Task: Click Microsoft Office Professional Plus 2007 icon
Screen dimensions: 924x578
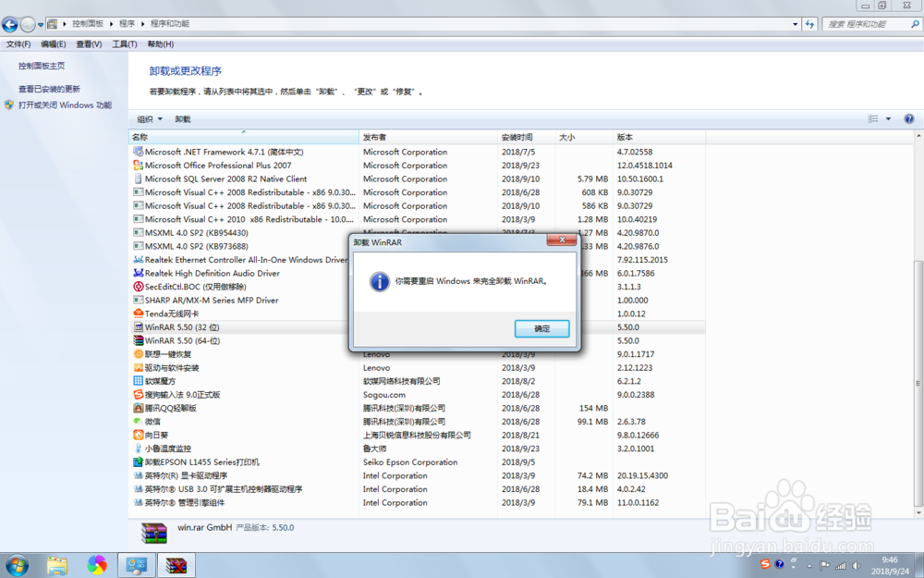Action: tap(138, 166)
